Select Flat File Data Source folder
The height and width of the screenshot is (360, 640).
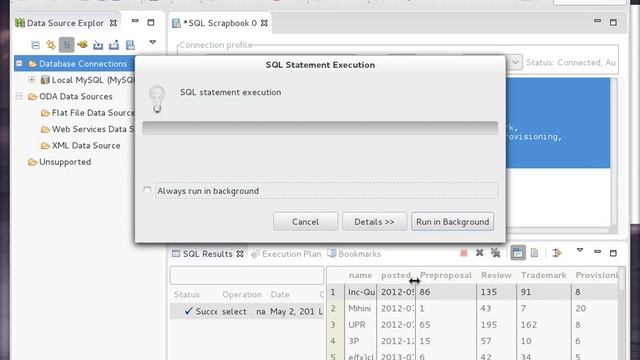(x=93, y=113)
